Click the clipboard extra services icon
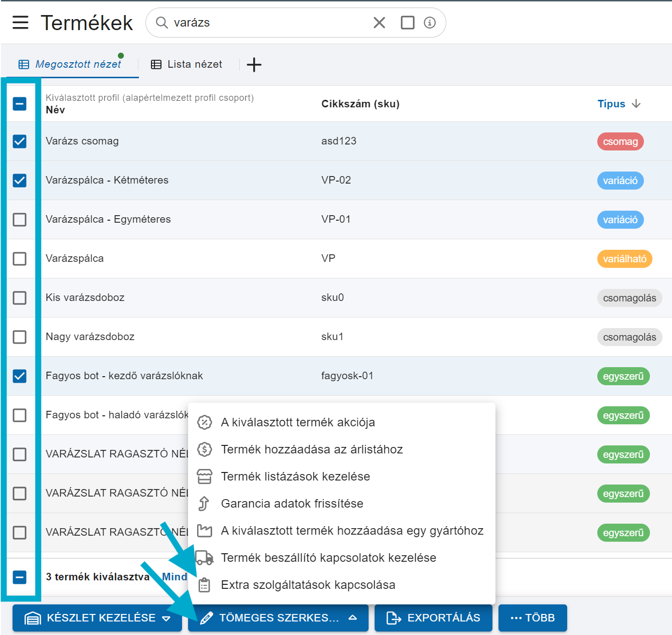Screen dimensions: 672x635 tap(204, 585)
